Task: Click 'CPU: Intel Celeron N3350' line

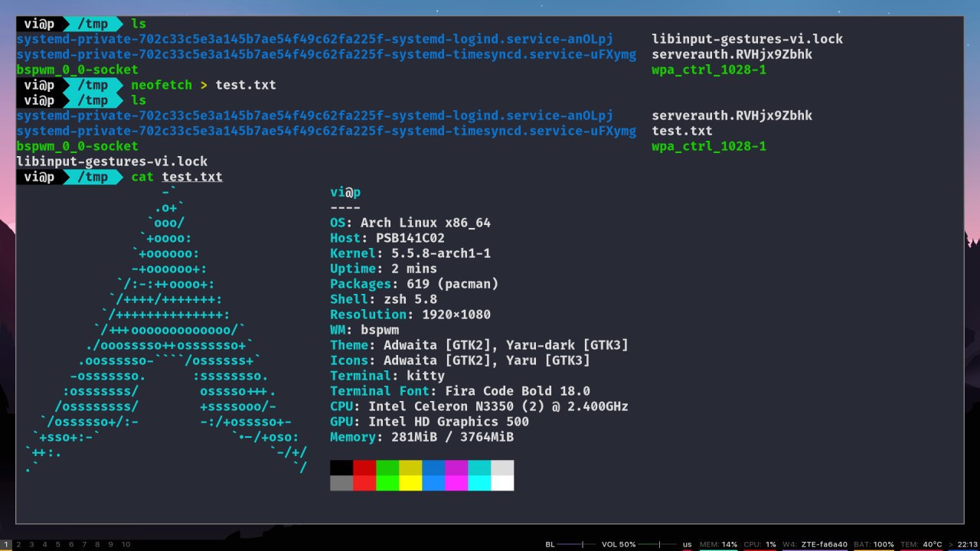Action: (479, 406)
